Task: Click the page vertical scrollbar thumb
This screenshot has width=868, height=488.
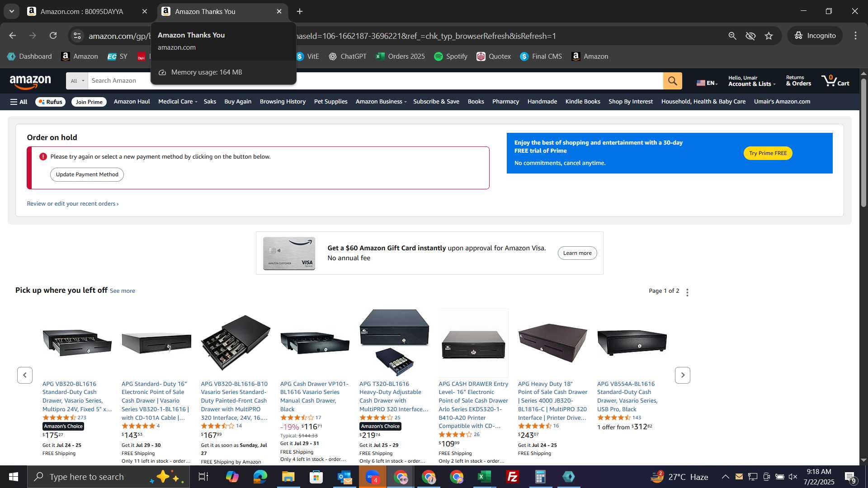Action: tap(863, 142)
